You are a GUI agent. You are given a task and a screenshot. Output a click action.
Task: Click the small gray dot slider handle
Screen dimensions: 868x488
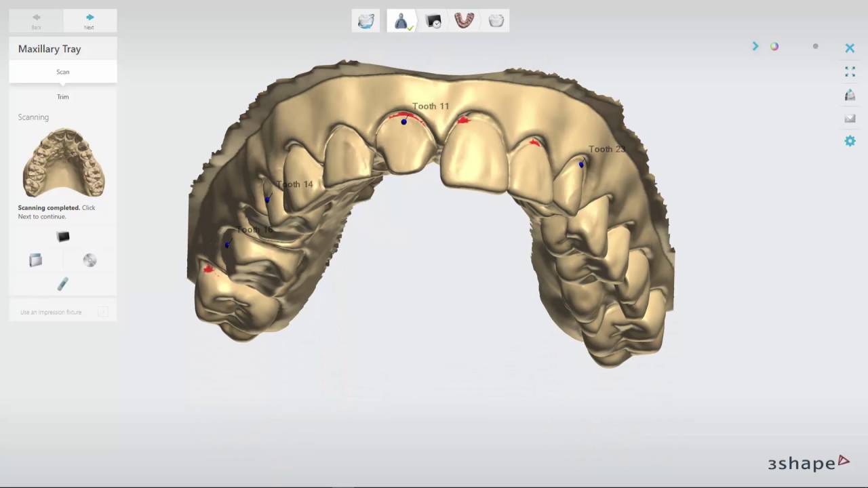815,46
